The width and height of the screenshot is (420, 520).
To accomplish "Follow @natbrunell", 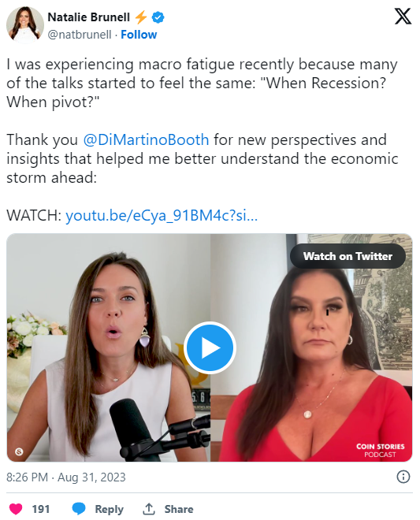I will tap(139, 35).
